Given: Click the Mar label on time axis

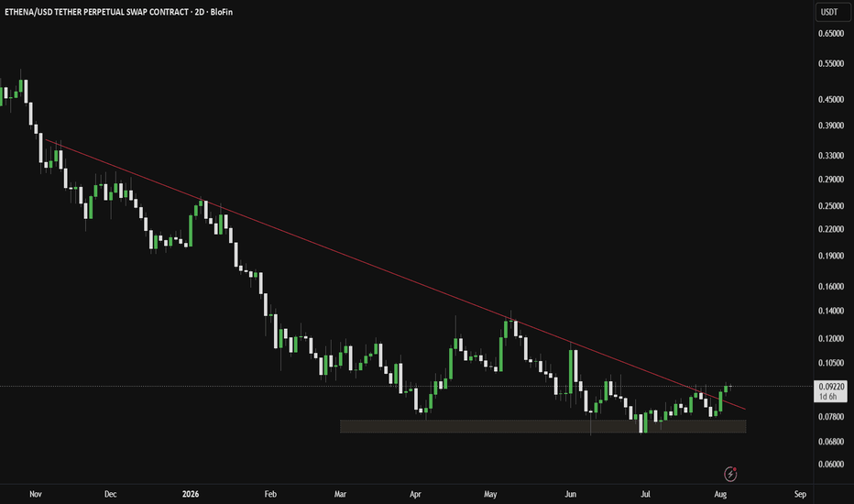Looking at the screenshot, I should tap(340, 494).
